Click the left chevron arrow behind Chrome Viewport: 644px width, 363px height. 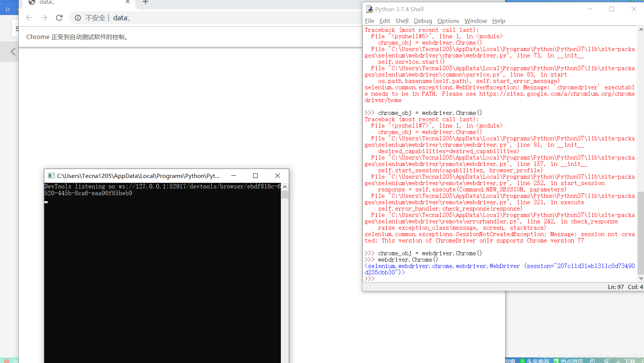pyautogui.click(x=13, y=51)
